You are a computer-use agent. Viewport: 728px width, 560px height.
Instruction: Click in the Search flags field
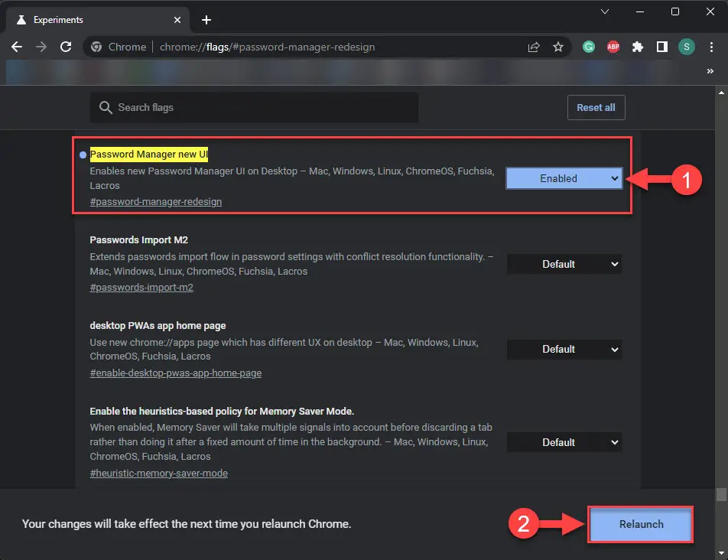[x=254, y=107]
